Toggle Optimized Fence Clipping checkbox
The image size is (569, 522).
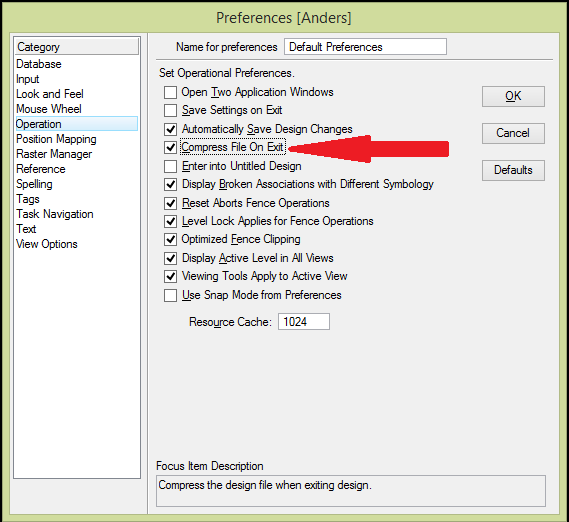(x=170, y=240)
